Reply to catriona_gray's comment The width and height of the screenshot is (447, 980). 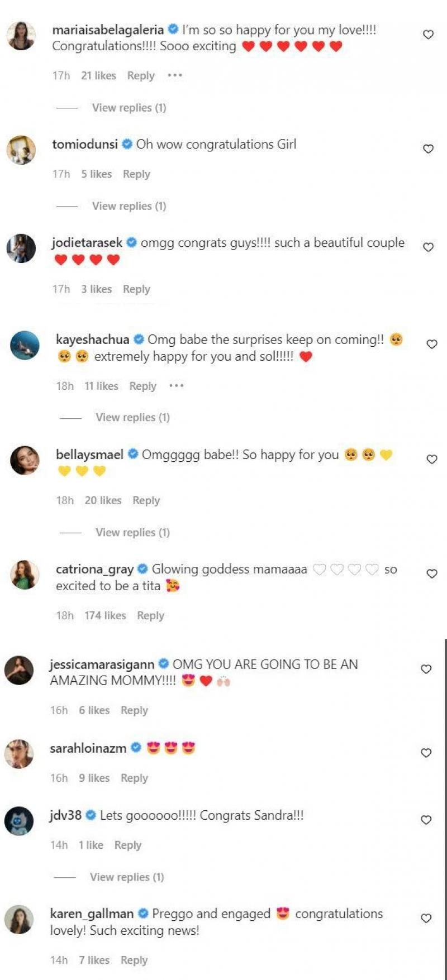(150, 615)
